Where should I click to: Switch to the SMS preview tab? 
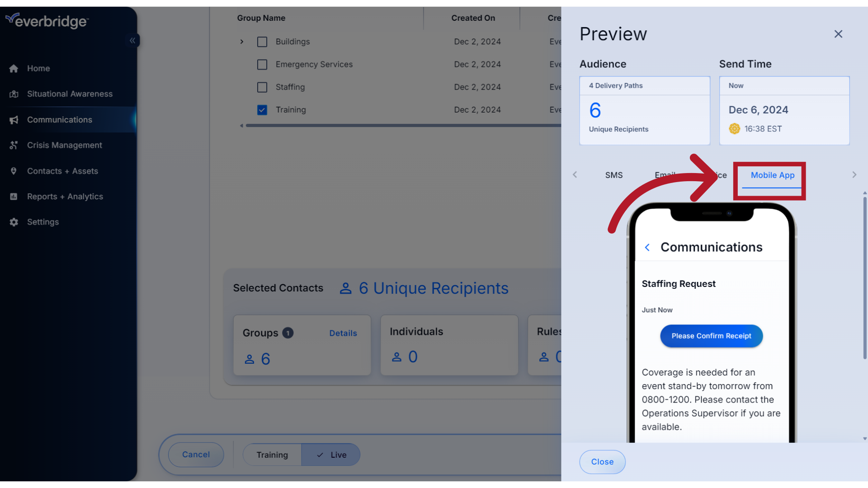pyautogui.click(x=613, y=174)
